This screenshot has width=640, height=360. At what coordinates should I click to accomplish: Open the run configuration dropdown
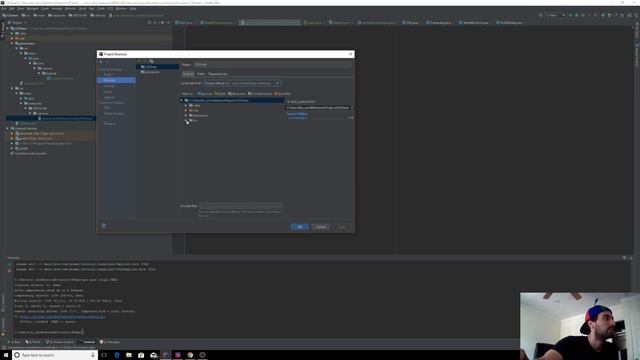(x=556, y=15)
